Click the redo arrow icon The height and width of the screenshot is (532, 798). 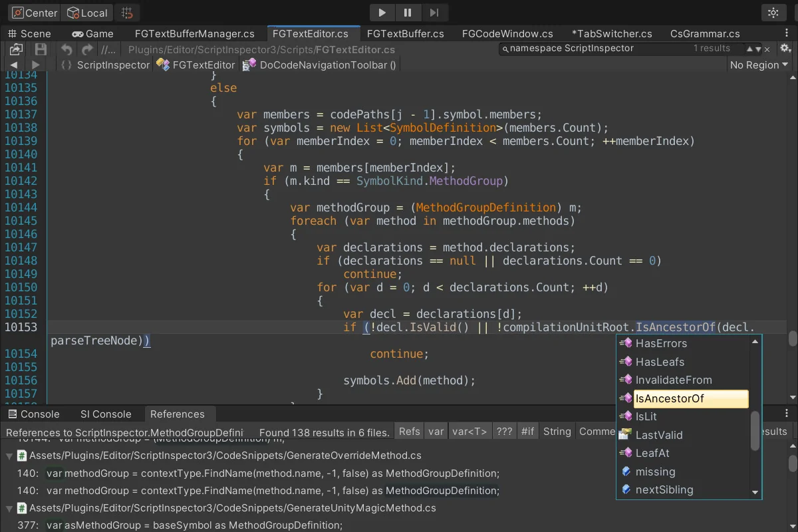[87, 49]
